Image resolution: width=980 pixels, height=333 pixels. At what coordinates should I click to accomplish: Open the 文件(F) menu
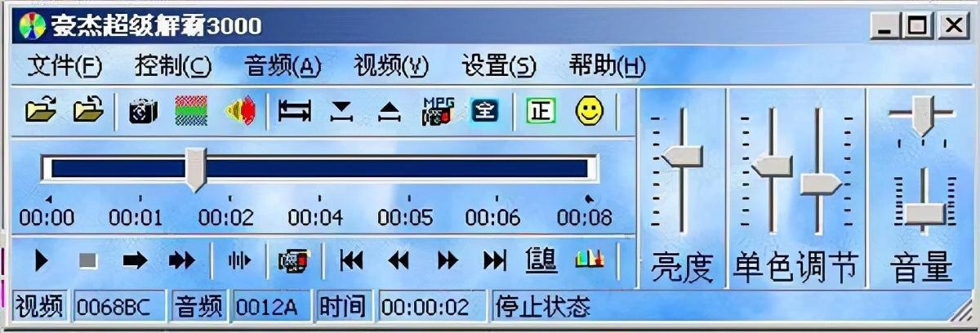coord(65,65)
